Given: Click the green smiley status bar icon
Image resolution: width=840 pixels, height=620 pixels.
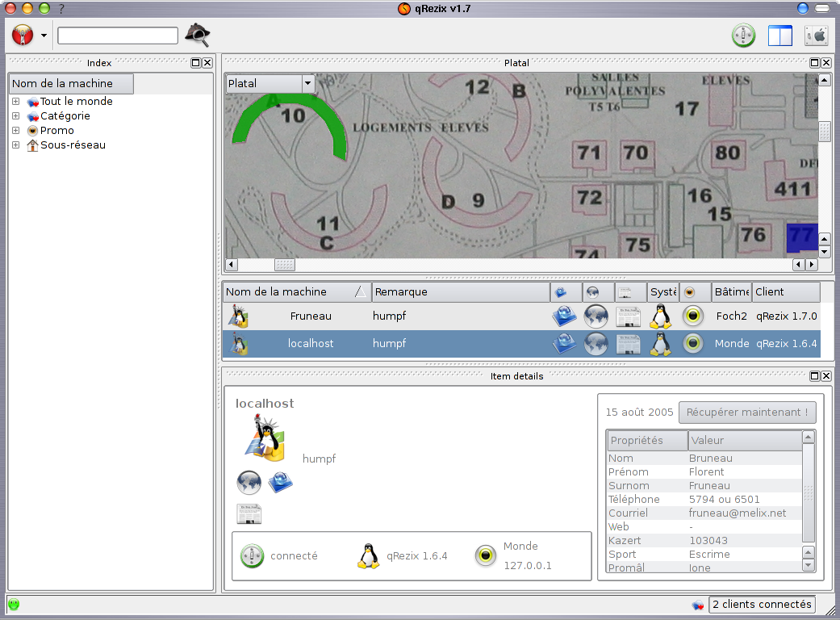Looking at the screenshot, I should pos(14,605).
